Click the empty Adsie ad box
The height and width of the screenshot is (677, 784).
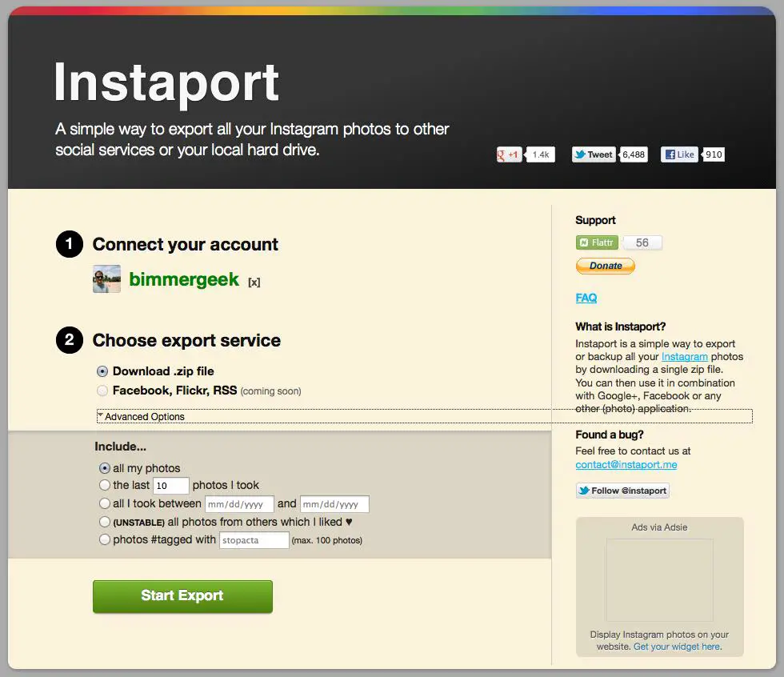[x=659, y=580]
